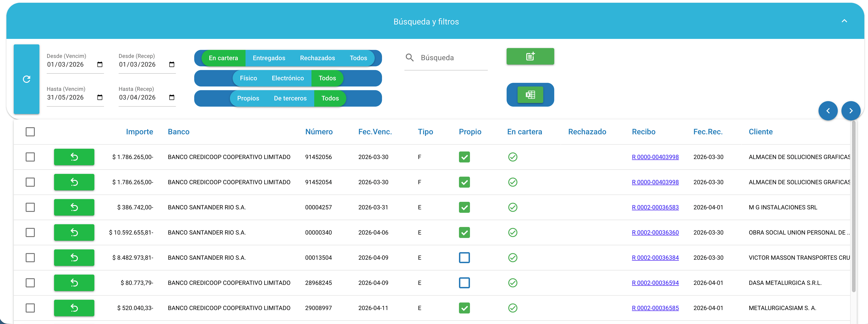The width and height of the screenshot is (868, 324).
Task: Check the row checkbox for cheque 00013504
Action: tap(30, 258)
